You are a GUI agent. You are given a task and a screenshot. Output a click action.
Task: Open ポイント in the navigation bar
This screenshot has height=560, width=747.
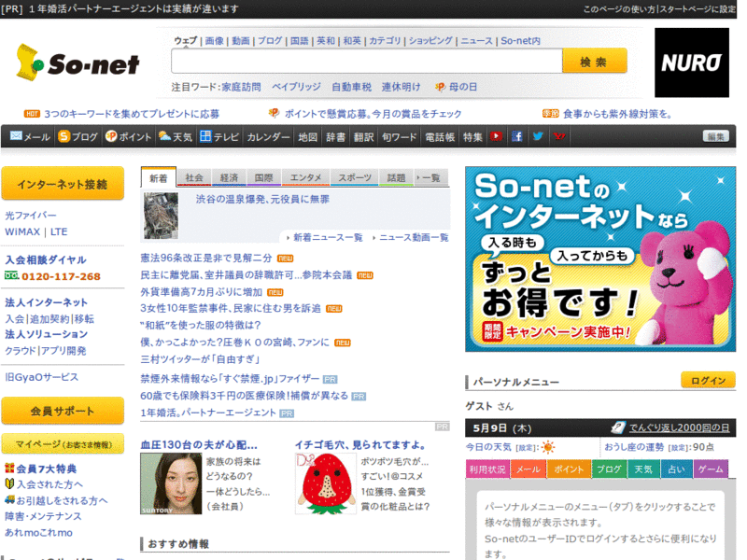(x=128, y=136)
